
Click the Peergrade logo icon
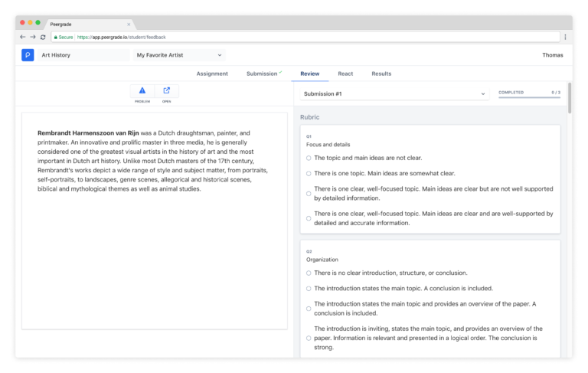point(28,55)
